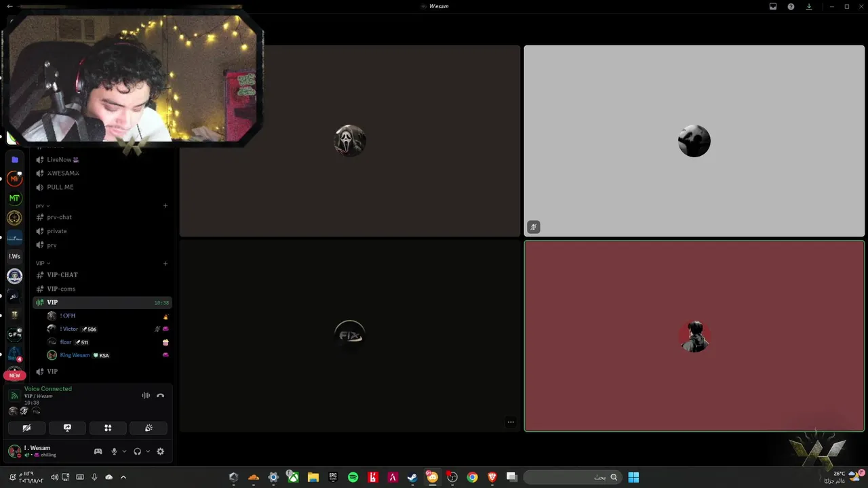868x488 pixels.
Task: Click the game controller icon in user panel
Action: click(98, 451)
